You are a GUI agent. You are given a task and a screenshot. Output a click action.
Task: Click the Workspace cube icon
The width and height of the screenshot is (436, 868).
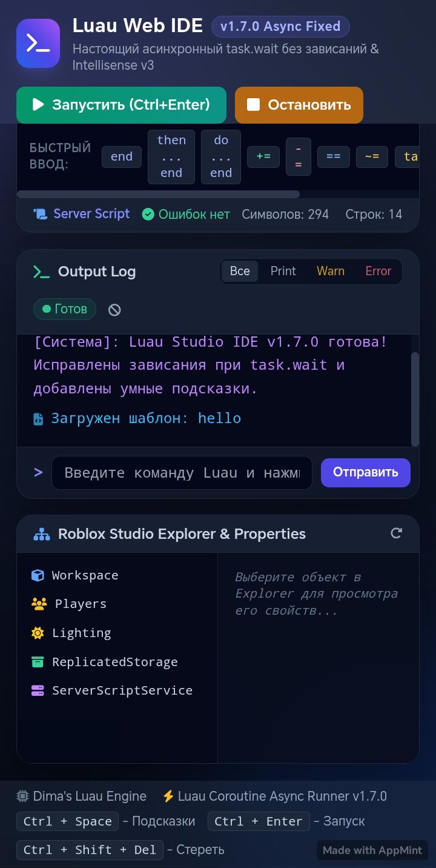click(38, 575)
